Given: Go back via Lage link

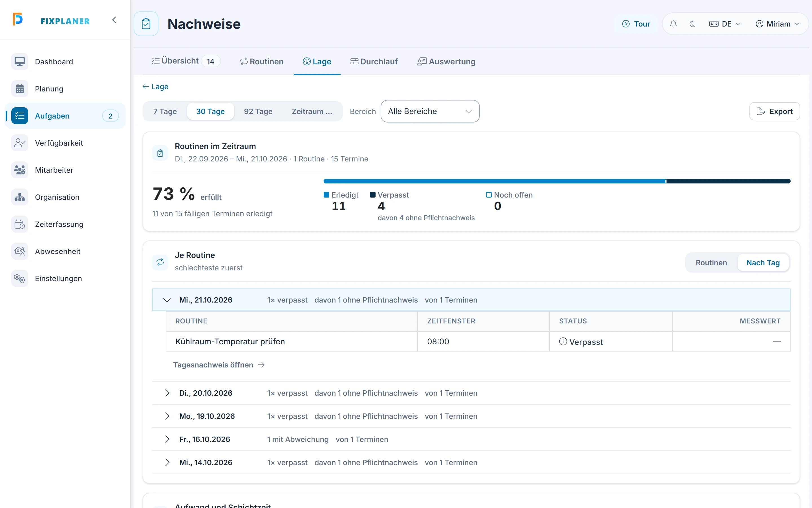Looking at the screenshot, I should click(x=155, y=87).
